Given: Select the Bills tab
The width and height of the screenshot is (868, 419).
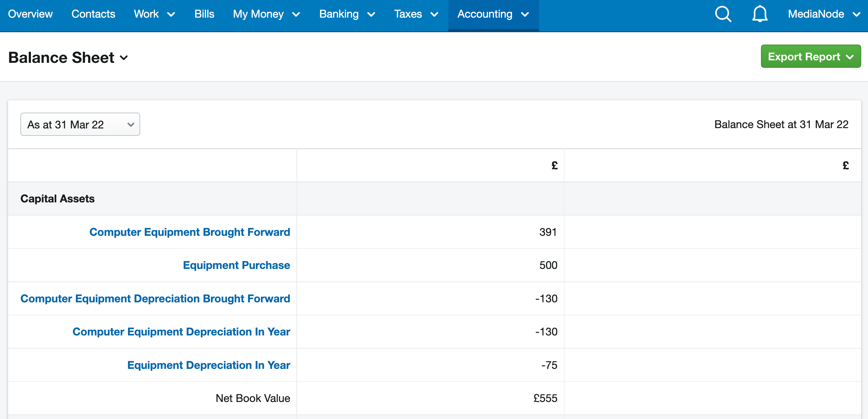Looking at the screenshot, I should click(x=204, y=14).
